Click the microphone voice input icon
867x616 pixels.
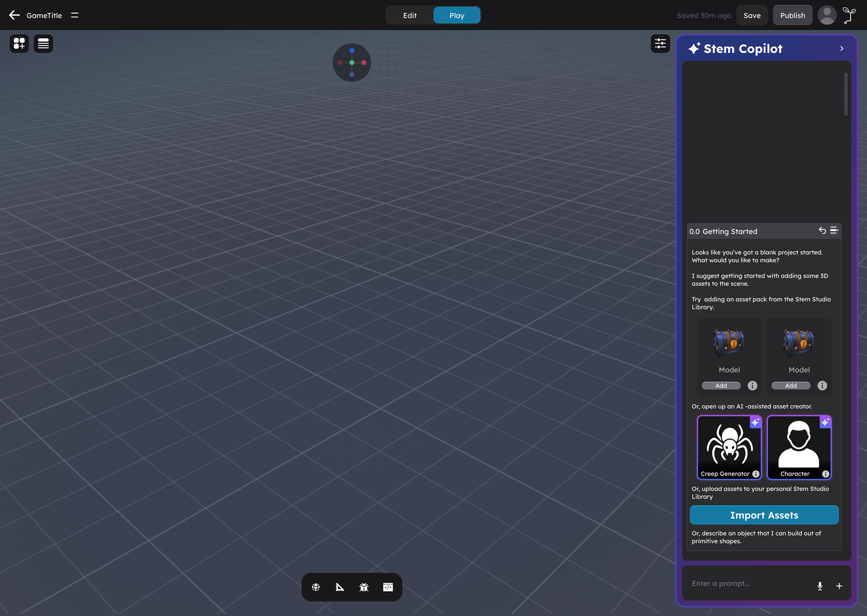click(820, 586)
